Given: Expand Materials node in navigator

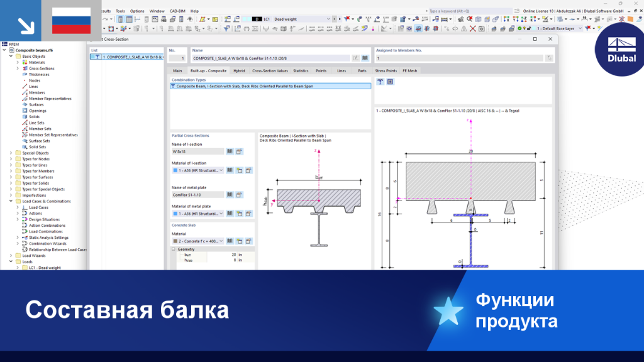Looking at the screenshot, I should coord(18,62).
